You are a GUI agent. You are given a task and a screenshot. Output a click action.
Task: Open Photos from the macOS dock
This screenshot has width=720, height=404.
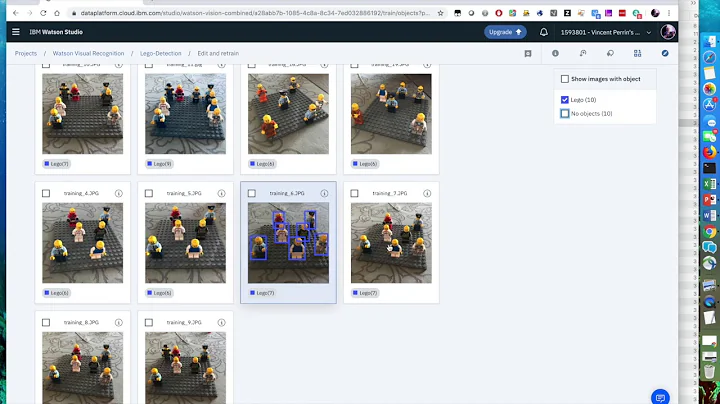(x=709, y=89)
